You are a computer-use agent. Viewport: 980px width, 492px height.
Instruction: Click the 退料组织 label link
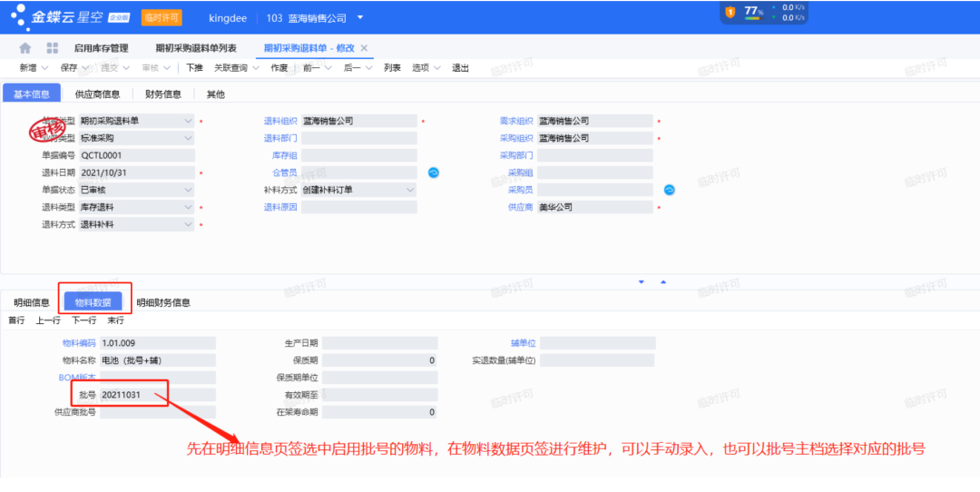tap(280, 121)
